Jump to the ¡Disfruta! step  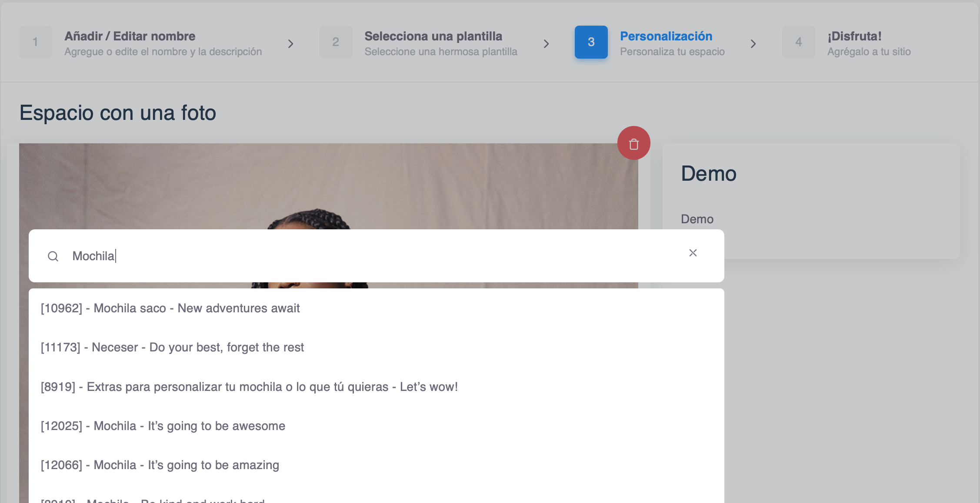pyautogui.click(x=854, y=36)
